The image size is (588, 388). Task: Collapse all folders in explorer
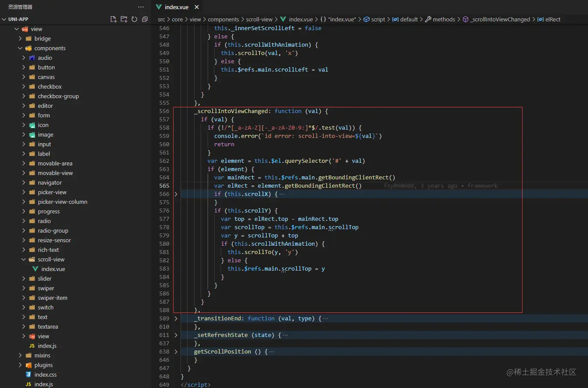145,19
